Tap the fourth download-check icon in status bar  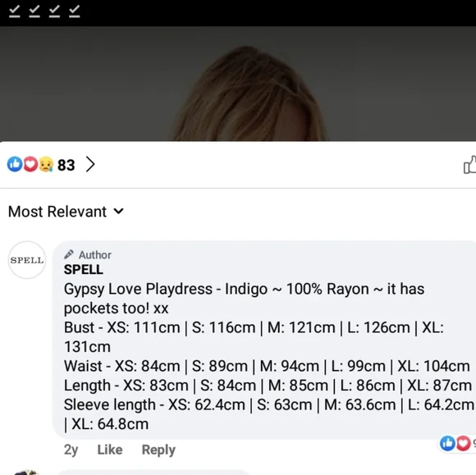75,11
